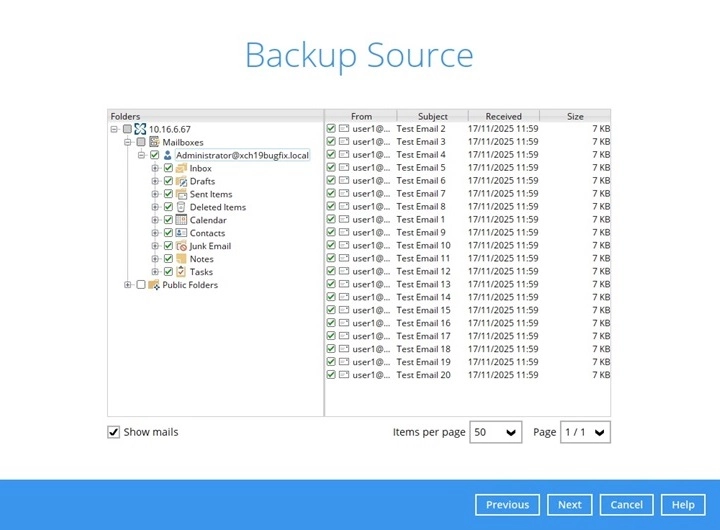Open Help
This screenshot has height=530, width=720.
pos(683,505)
